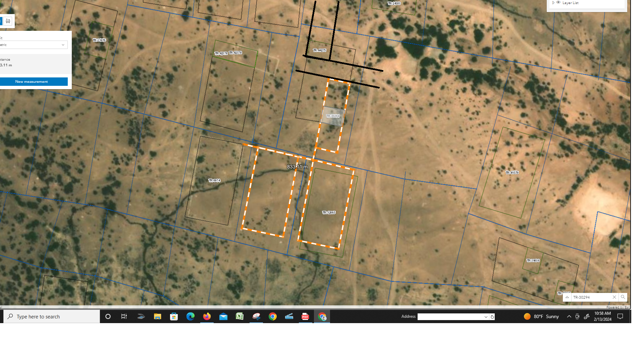
Task: Toggle the Layer List eye visibility icon
Action: tap(558, 2)
